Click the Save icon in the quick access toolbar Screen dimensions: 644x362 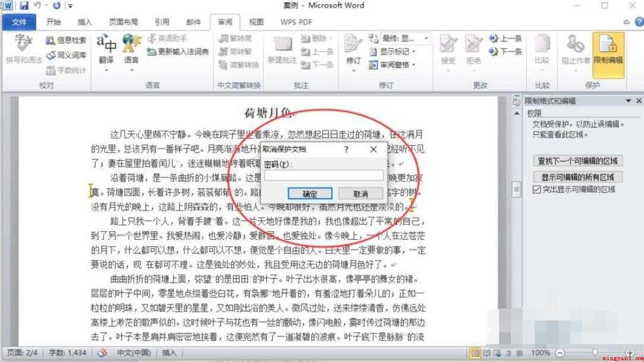point(24,5)
